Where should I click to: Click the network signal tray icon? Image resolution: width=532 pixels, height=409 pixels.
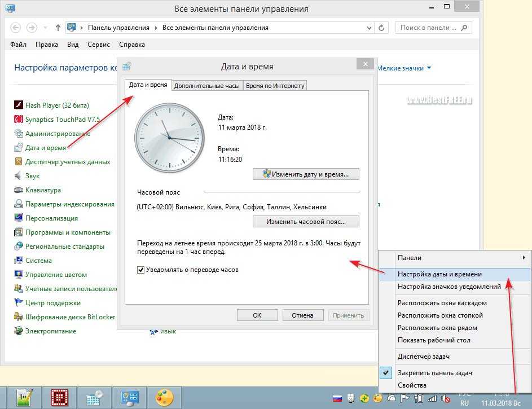(432, 398)
